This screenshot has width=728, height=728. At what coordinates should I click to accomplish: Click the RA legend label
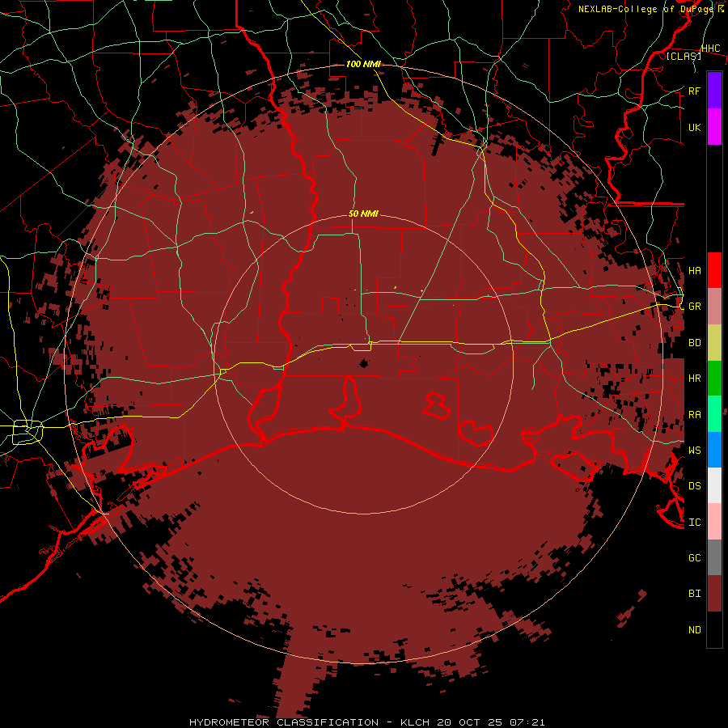[694, 414]
